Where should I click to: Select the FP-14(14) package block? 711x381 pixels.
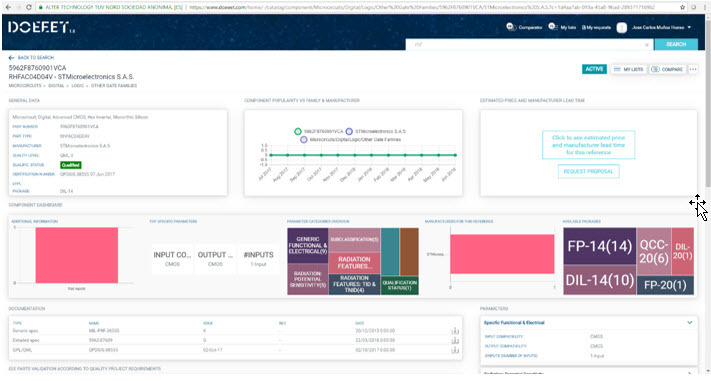tap(599, 246)
